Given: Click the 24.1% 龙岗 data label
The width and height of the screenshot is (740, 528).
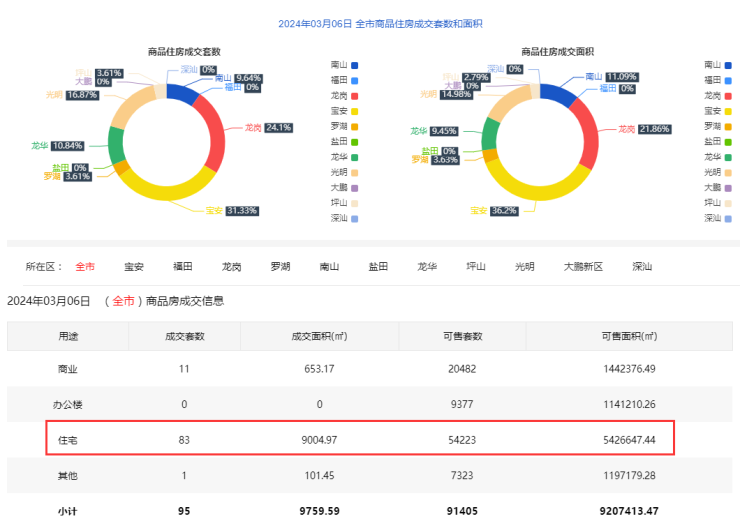Looking at the screenshot, I should tap(277, 128).
